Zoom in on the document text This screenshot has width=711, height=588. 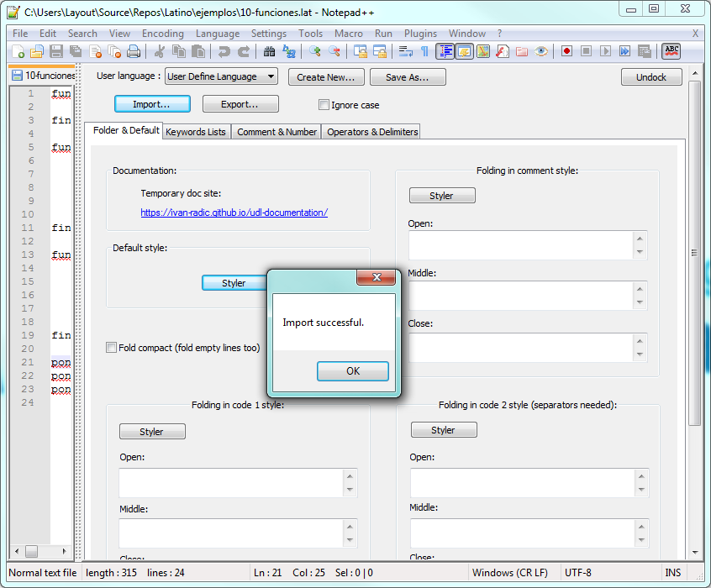coord(314,51)
